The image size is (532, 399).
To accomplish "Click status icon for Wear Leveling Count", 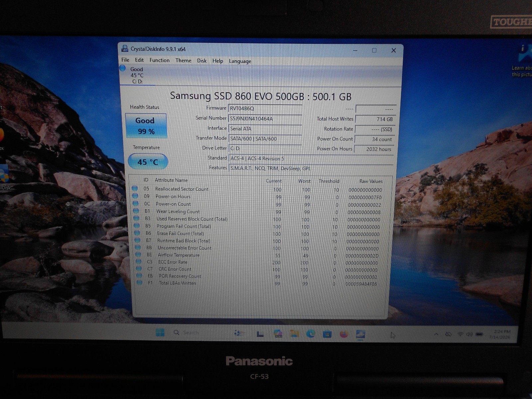I will 136,210.
